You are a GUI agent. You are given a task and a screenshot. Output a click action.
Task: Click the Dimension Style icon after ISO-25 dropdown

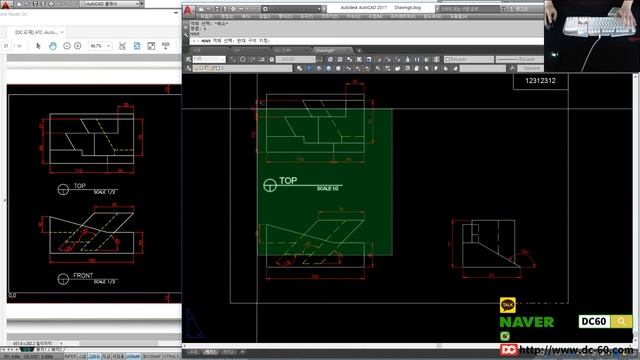click(x=320, y=59)
